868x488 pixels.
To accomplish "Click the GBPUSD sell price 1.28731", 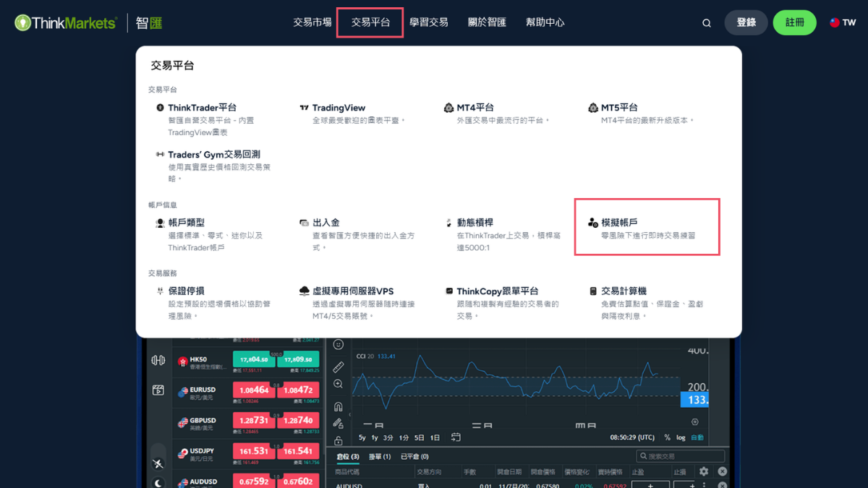I will 254,421.
